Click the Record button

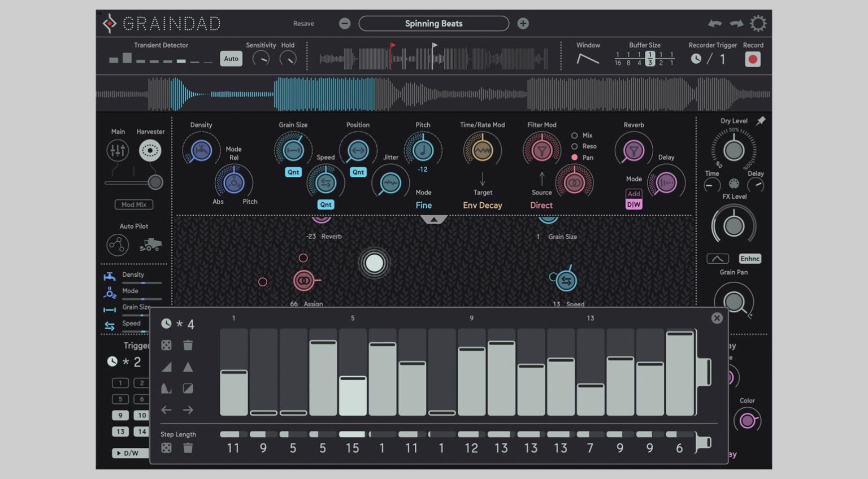[752, 59]
